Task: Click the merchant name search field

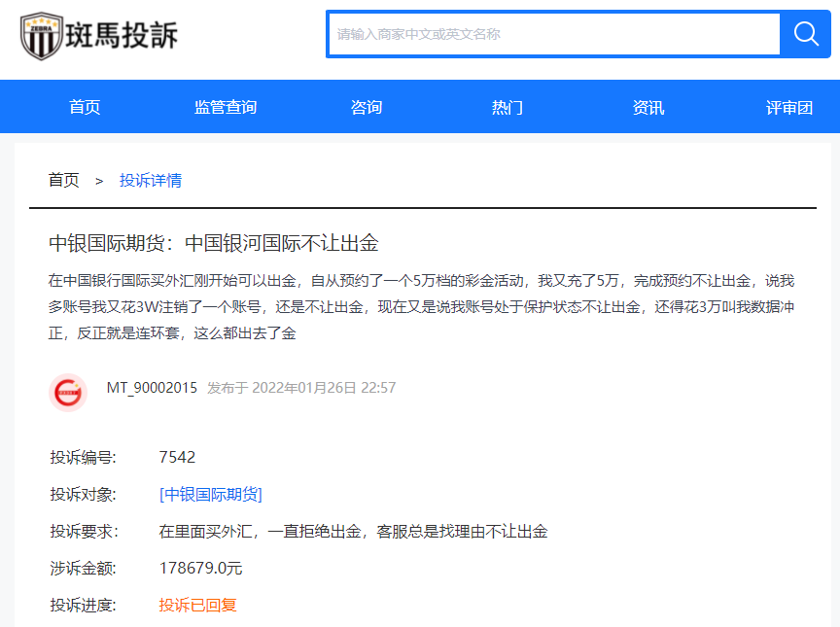Action: point(554,34)
